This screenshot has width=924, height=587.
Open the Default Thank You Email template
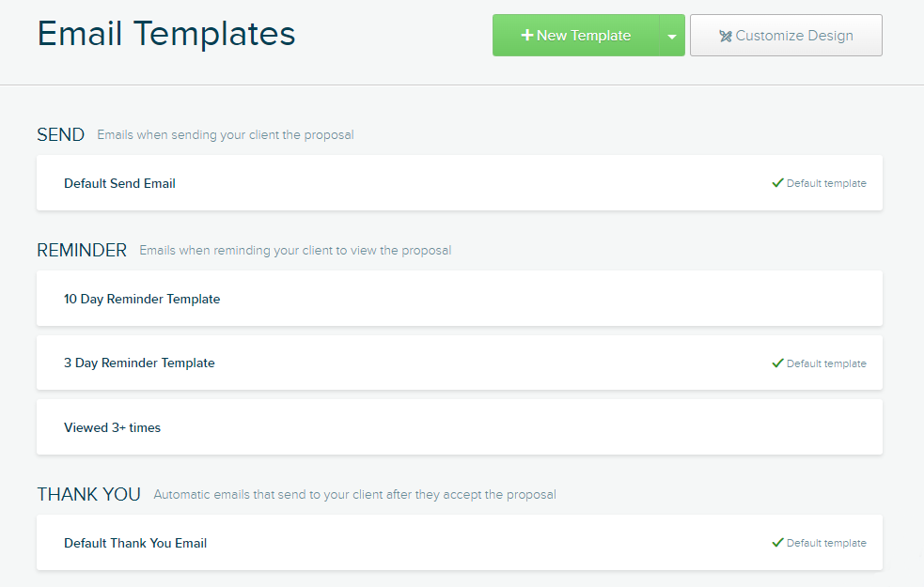coord(460,543)
